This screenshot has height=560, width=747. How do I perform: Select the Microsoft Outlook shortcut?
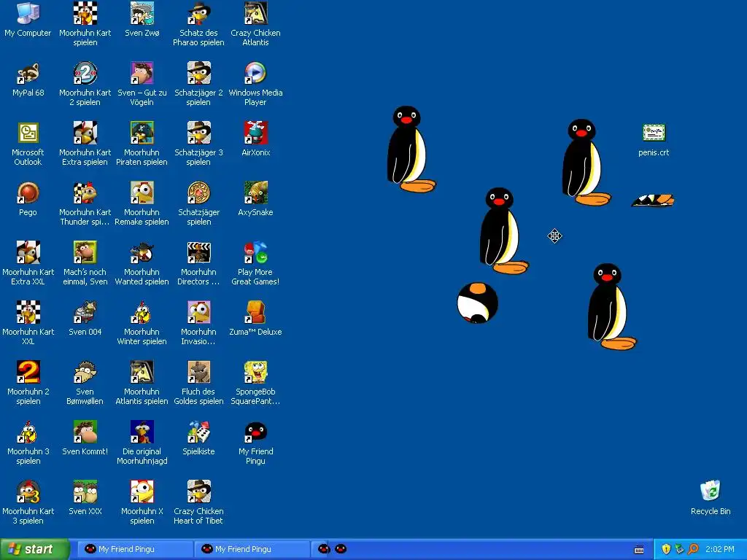pos(28,133)
